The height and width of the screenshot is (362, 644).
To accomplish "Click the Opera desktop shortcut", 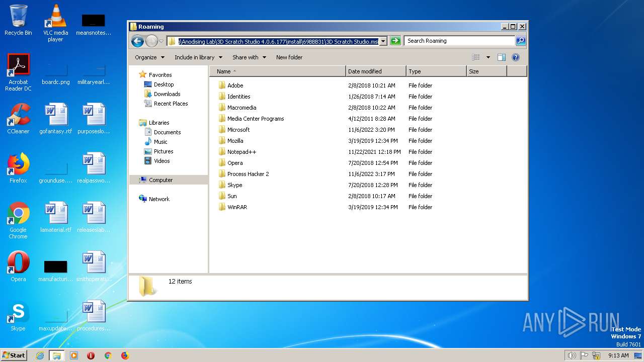I will tap(18, 266).
